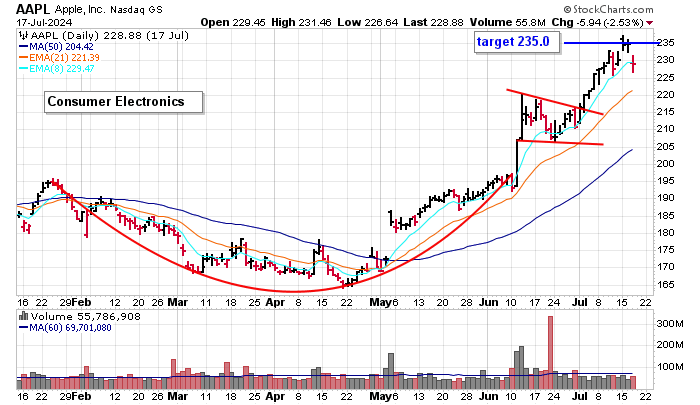Image resolution: width=700 pixels, height=405 pixels.
Task: Click the 100M volume axis label
Action: click(670, 367)
